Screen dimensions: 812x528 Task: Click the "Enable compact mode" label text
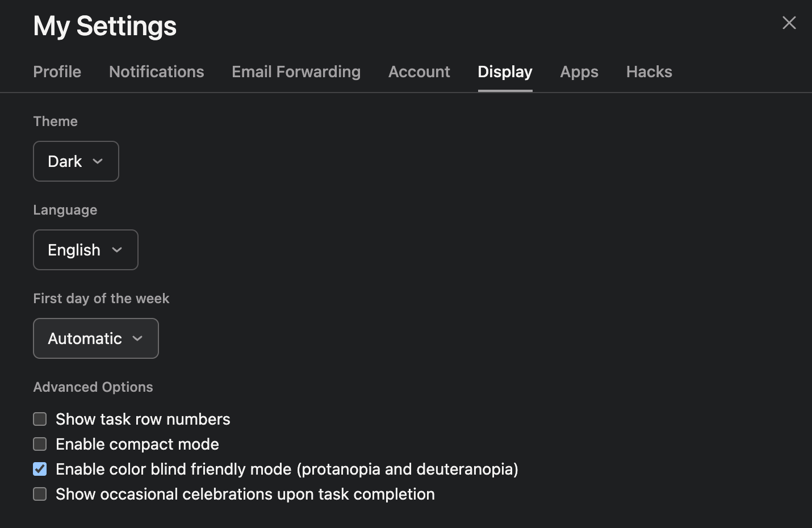pyautogui.click(x=137, y=444)
